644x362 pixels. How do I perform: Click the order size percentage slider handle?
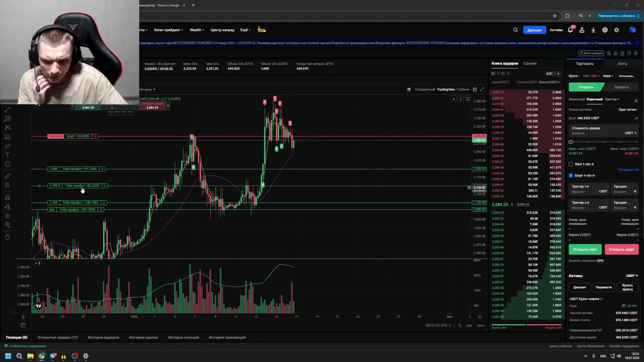(x=571, y=142)
